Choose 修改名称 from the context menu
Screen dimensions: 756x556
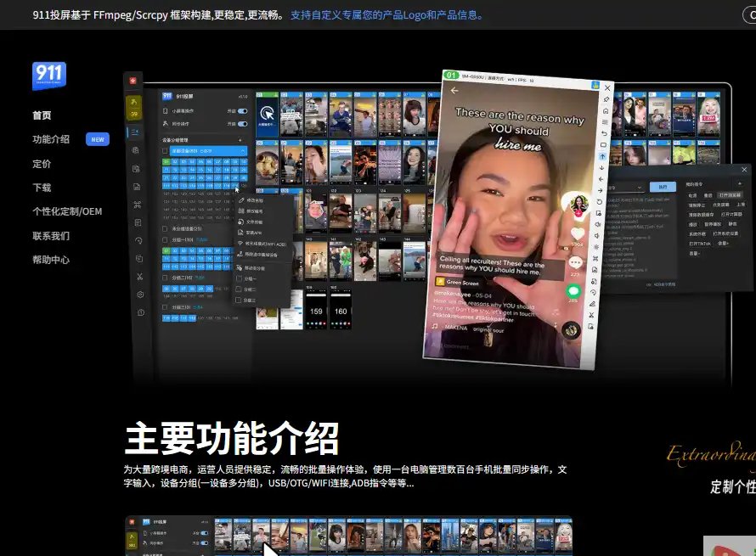(251, 200)
